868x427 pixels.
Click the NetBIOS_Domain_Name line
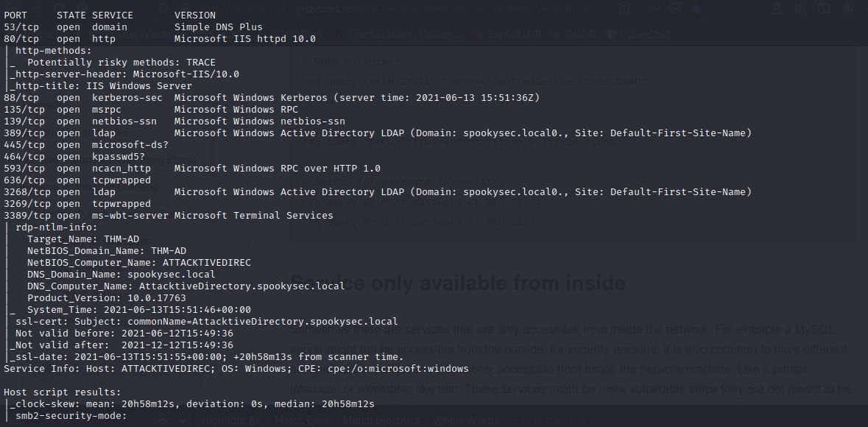[106, 251]
